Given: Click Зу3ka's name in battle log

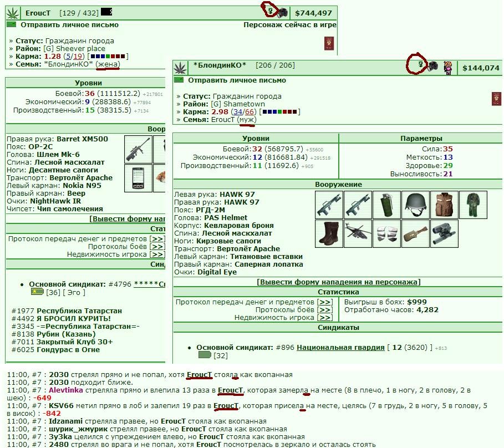Looking at the screenshot, I should point(60,437).
